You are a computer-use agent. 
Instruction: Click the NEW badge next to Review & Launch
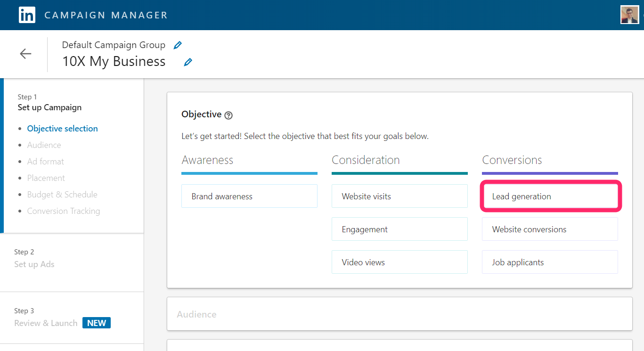click(96, 323)
